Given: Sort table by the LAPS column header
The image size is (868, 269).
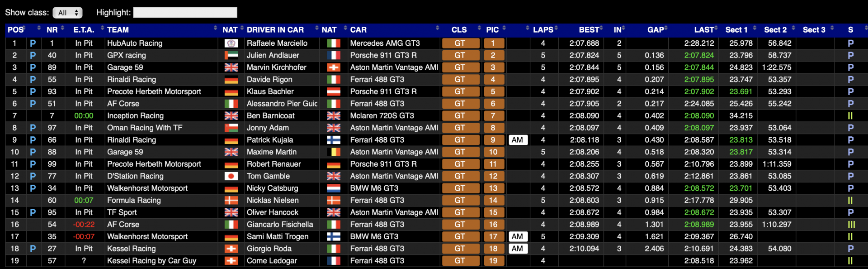Looking at the screenshot, I should click(x=542, y=30).
